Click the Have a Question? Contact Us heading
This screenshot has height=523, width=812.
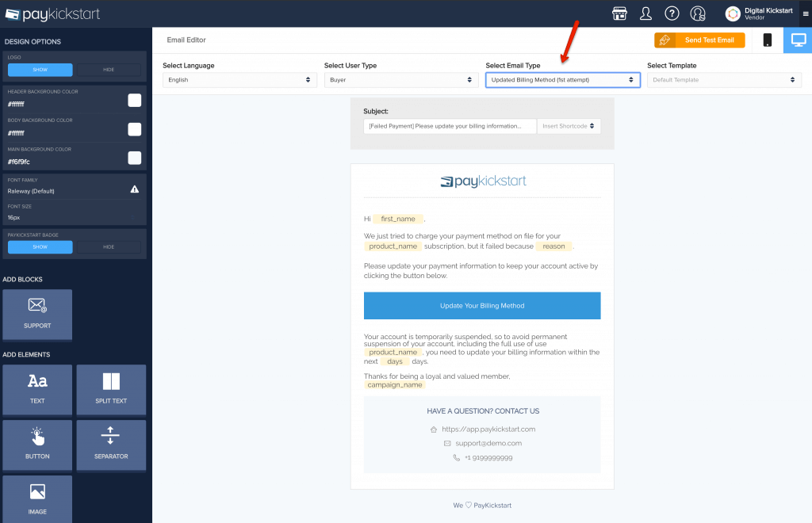pyautogui.click(x=483, y=411)
